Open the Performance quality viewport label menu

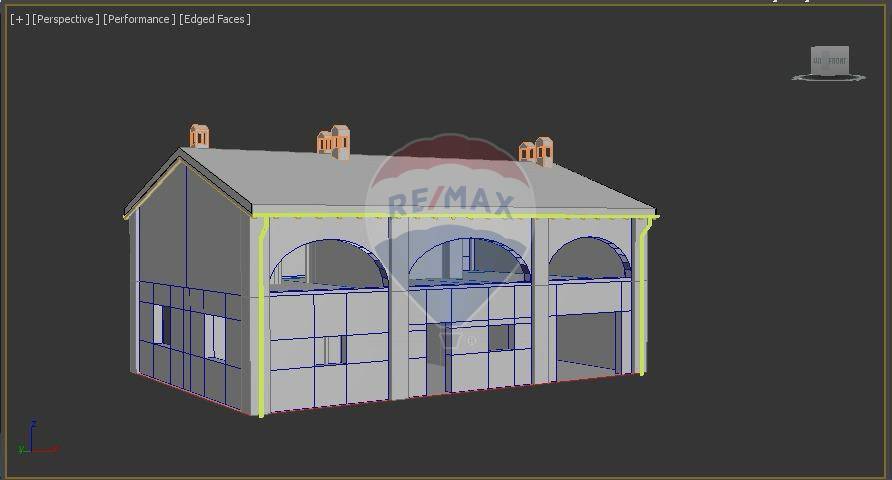(139, 19)
